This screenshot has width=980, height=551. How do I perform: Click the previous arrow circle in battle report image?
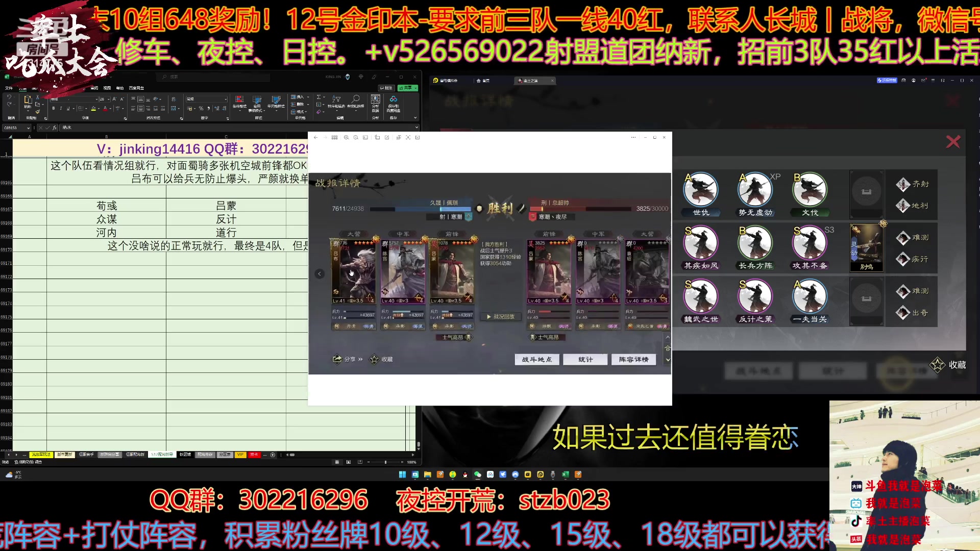320,274
